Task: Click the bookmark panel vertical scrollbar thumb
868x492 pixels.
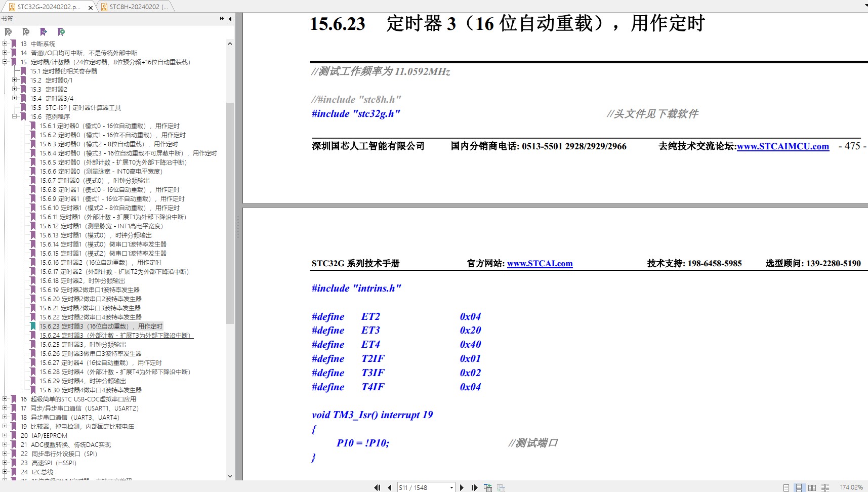Action: pos(230,213)
